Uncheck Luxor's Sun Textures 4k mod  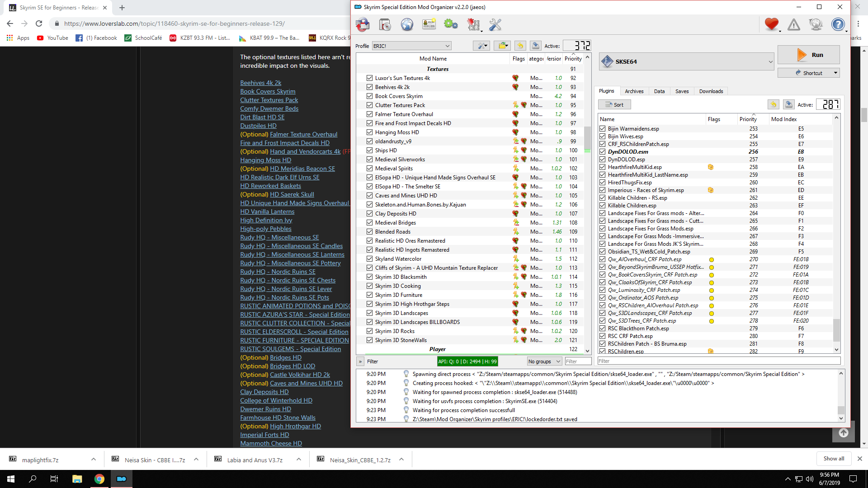pos(370,78)
